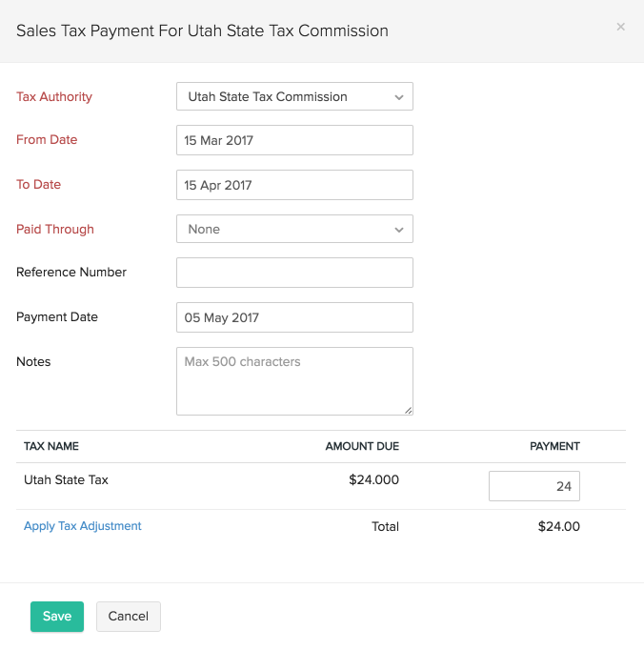Expand the Paid Through dropdown
This screenshot has width=644, height=650.
tap(294, 229)
